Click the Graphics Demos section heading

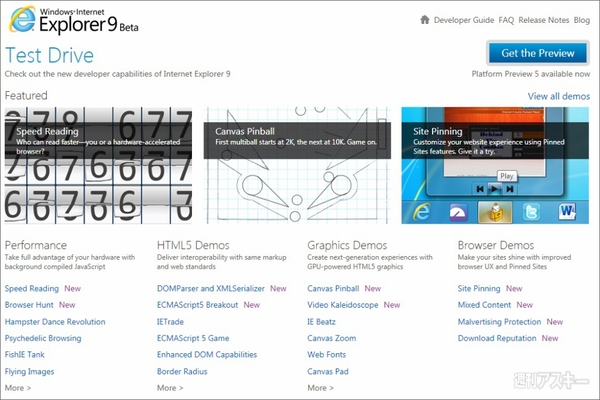pos(347,245)
